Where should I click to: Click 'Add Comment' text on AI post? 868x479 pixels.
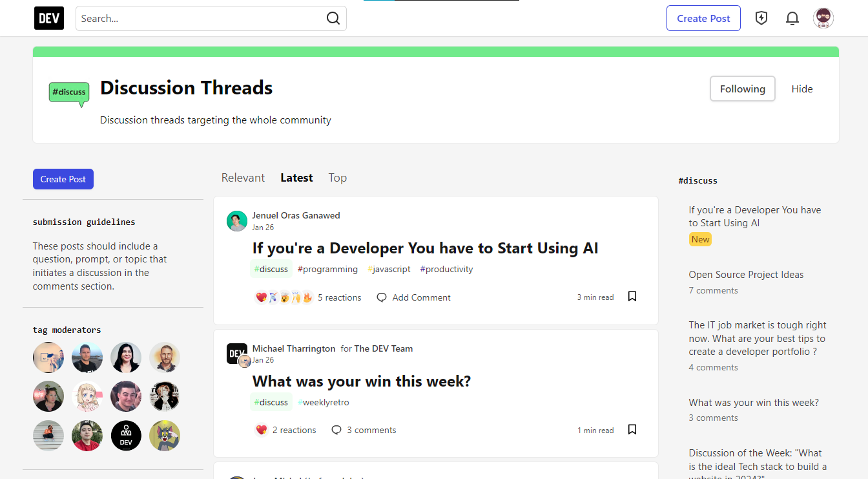pos(422,297)
